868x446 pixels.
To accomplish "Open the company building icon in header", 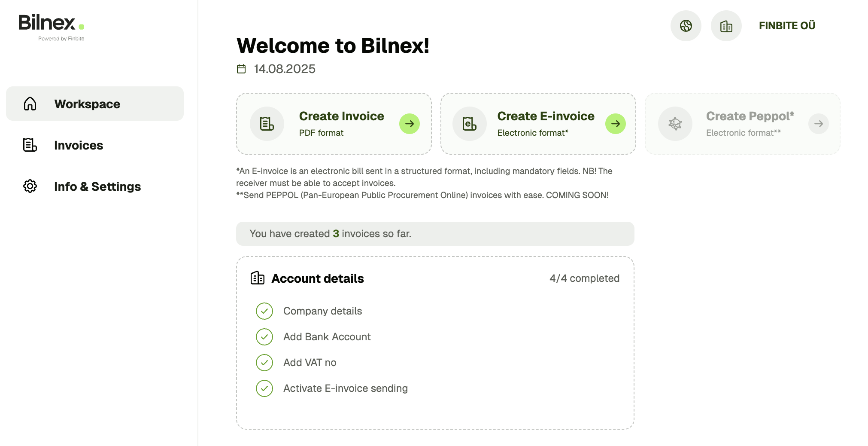I will (726, 26).
